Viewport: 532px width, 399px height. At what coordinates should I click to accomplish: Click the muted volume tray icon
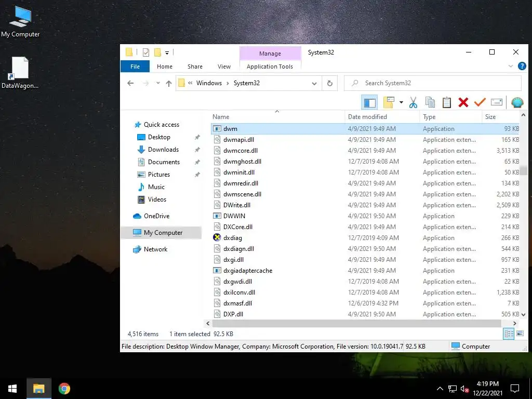[x=464, y=389]
